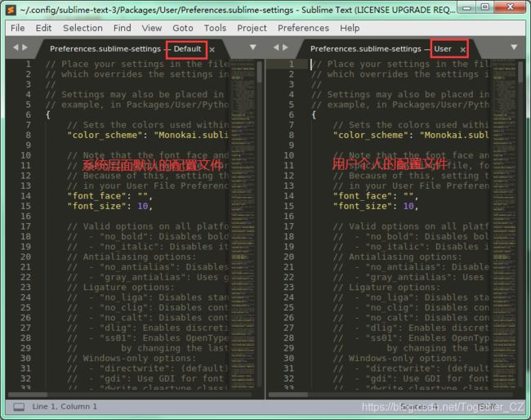Open the View menu
The height and width of the screenshot is (420, 531).
click(x=151, y=28)
